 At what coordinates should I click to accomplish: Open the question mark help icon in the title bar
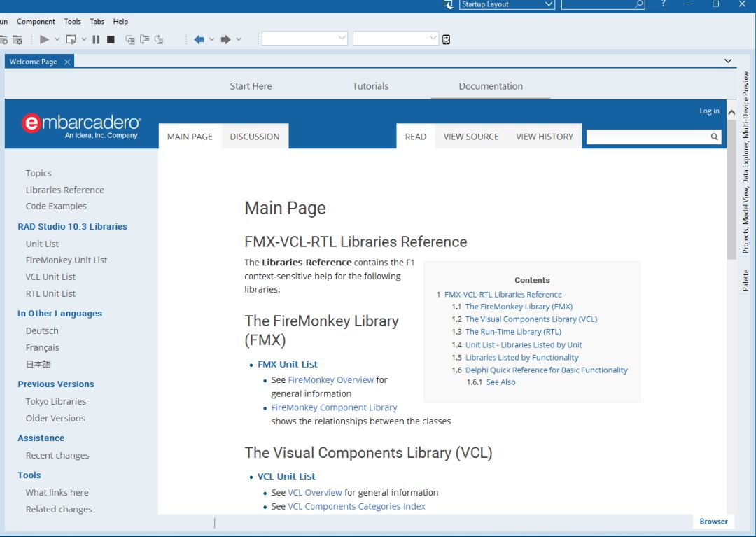click(663, 4)
